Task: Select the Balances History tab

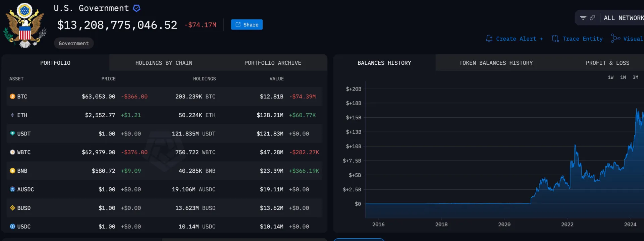Action: point(384,63)
